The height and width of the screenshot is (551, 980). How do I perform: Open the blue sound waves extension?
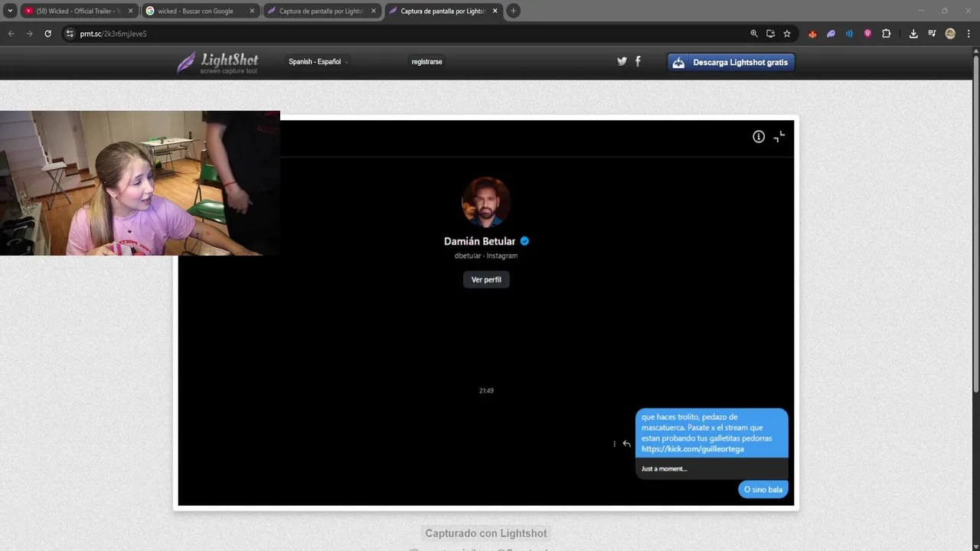pos(849,34)
